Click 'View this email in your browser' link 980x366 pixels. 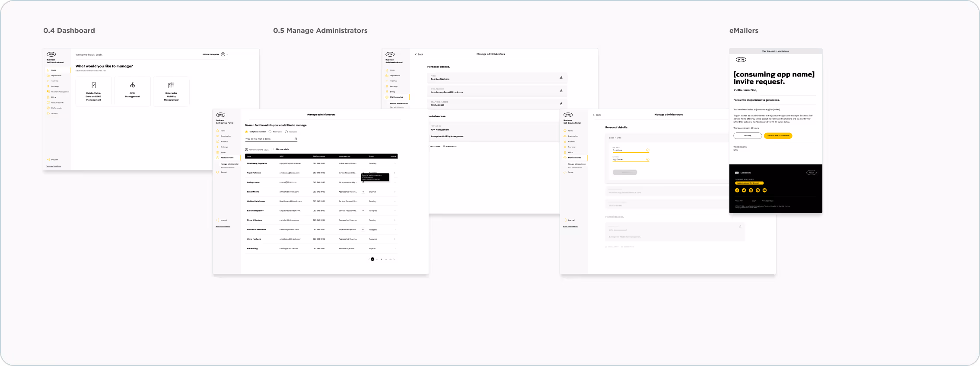pyautogui.click(x=776, y=51)
